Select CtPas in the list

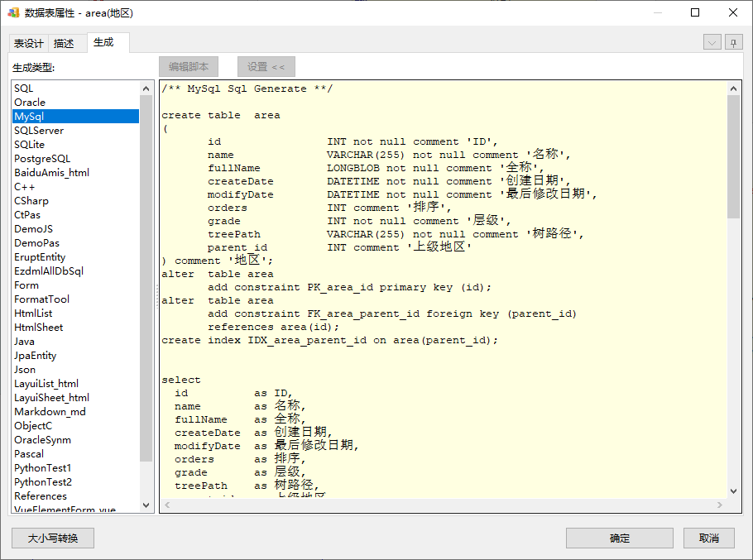75,214
